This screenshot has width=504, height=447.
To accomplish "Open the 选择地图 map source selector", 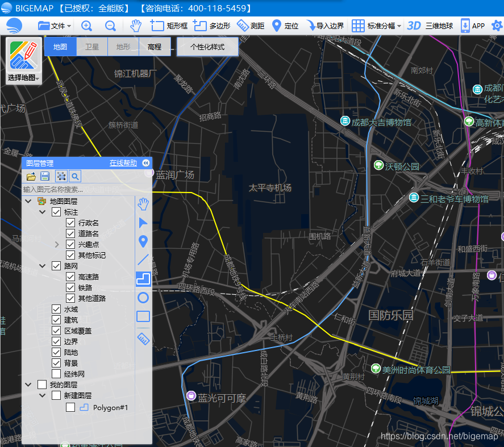I will [x=24, y=60].
